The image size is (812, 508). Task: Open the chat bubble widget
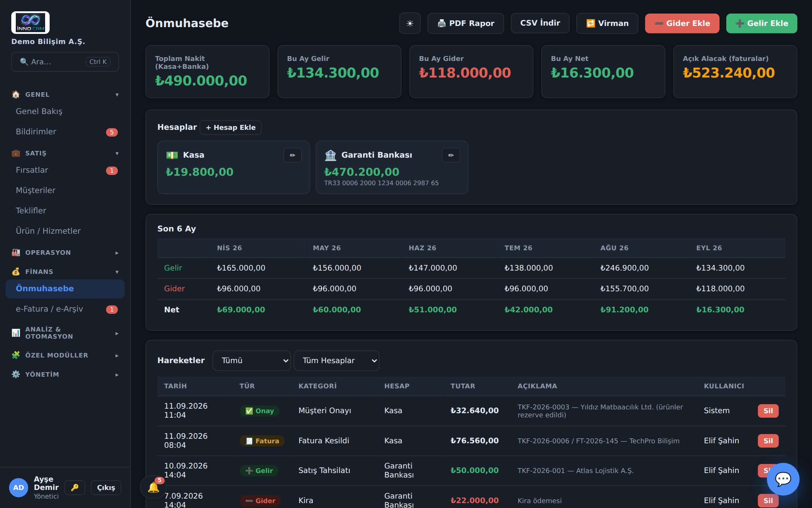[x=783, y=479]
